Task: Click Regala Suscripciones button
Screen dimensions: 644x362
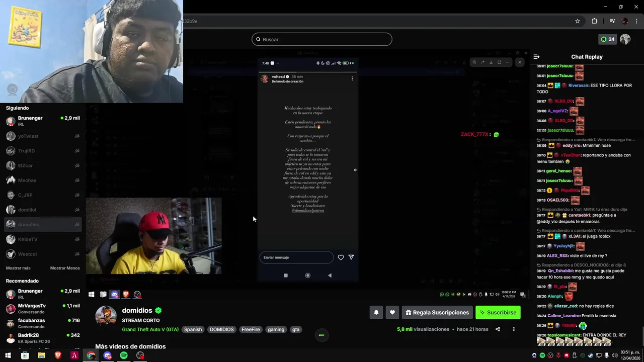Action: pos(437,312)
